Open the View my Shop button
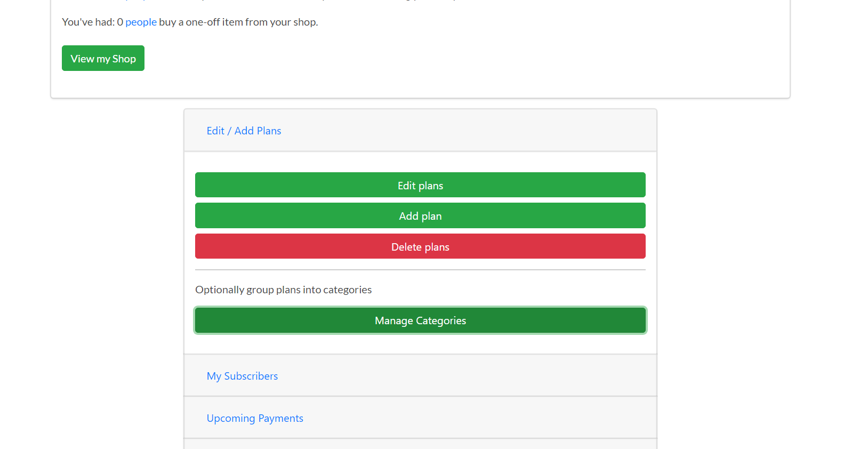 (103, 58)
